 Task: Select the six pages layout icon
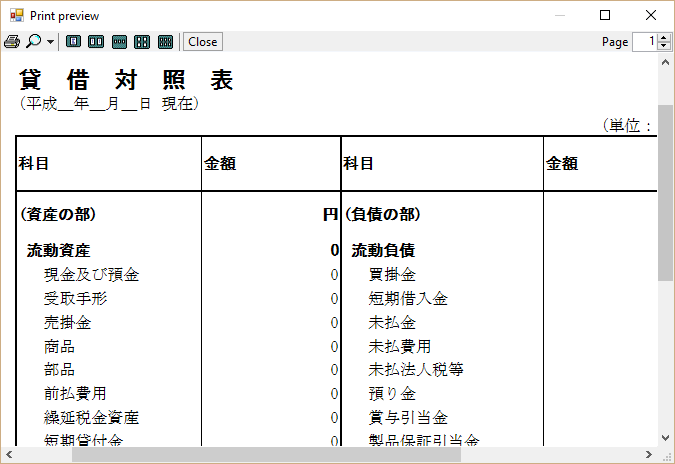tap(165, 42)
